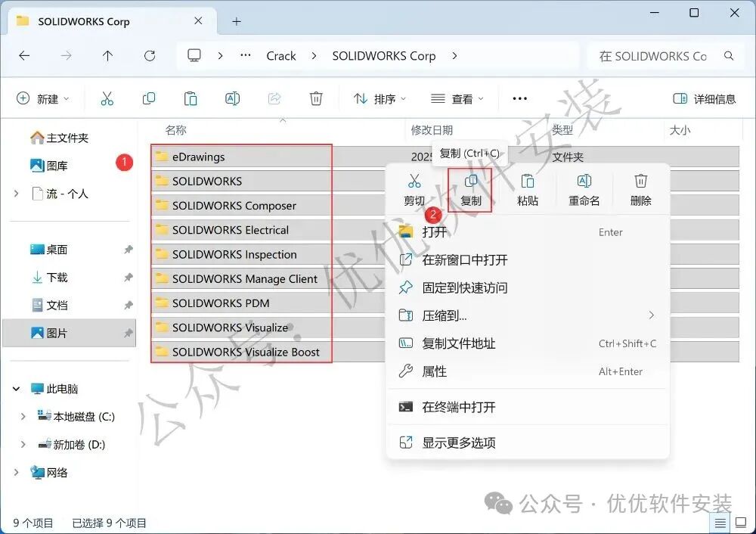Expand chevron after Crack in path
This screenshot has width=756, height=534.
click(314, 56)
